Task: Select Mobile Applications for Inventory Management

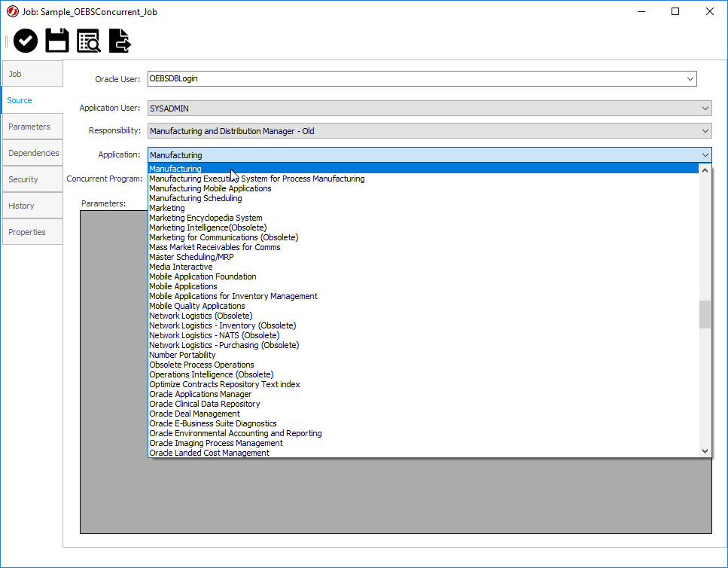Action: point(423,296)
